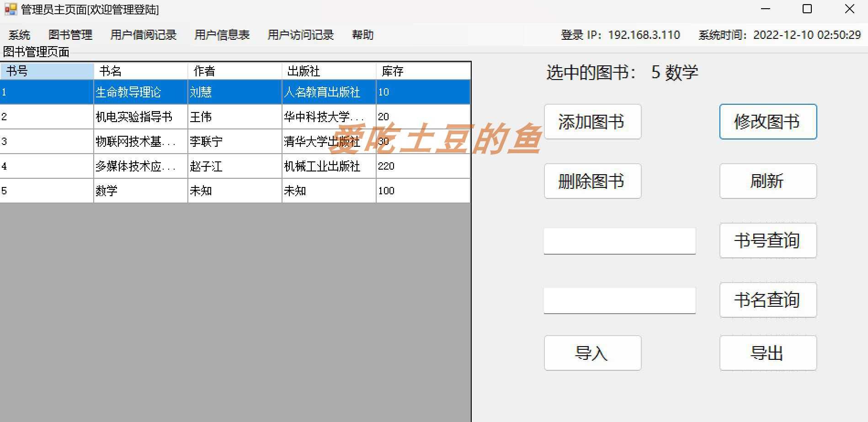The image size is (868, 422).
Task: Click 书名查询 to search by book title
Action: 767,300
